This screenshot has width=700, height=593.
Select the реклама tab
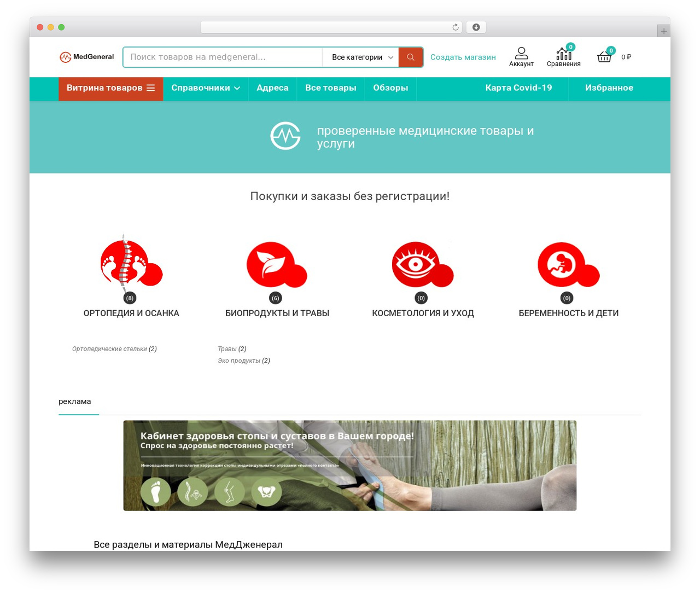coord(75,402)
